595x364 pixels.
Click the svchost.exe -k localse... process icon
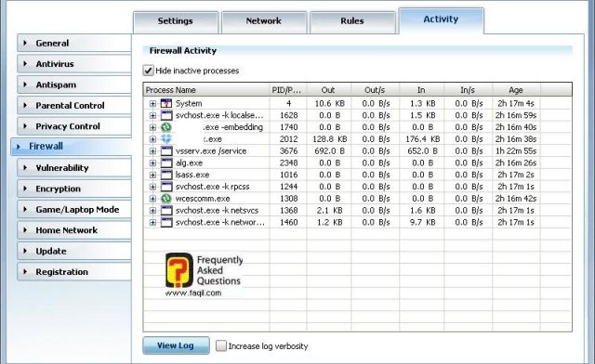[x=166, y=115]
